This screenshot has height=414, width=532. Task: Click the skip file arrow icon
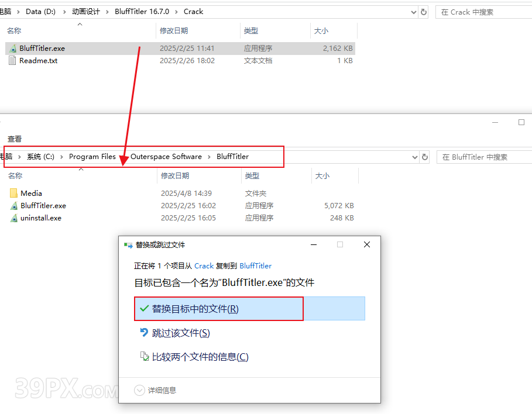click(x=144, y=332)
